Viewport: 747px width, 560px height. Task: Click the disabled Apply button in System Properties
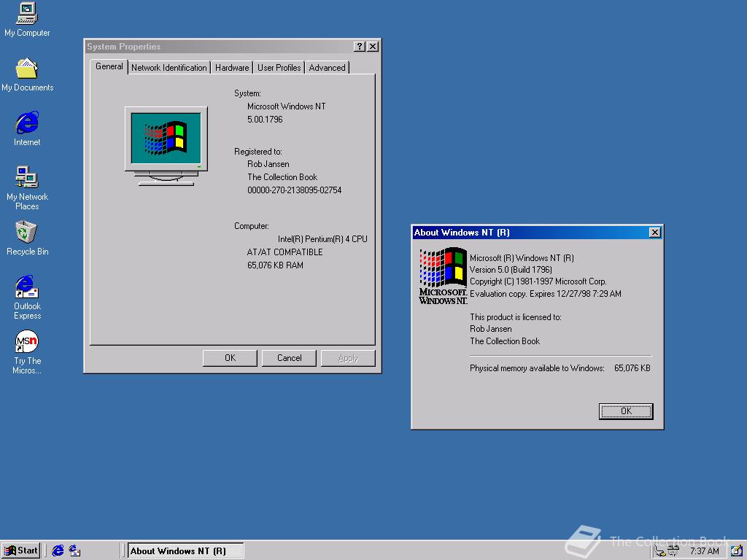pos(348,358)
